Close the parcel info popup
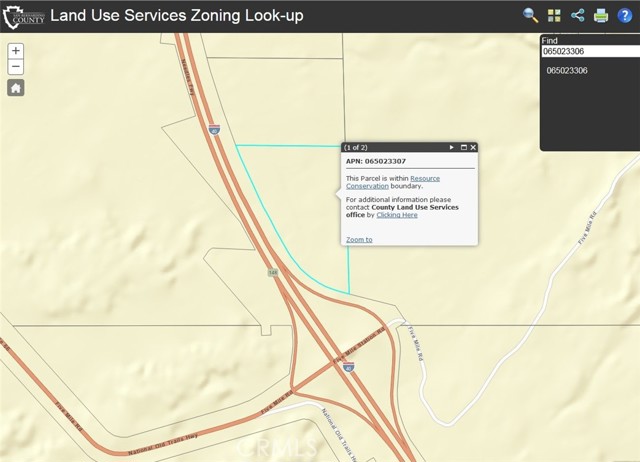This screenshot has height=462, width=640. pos(474,147)
